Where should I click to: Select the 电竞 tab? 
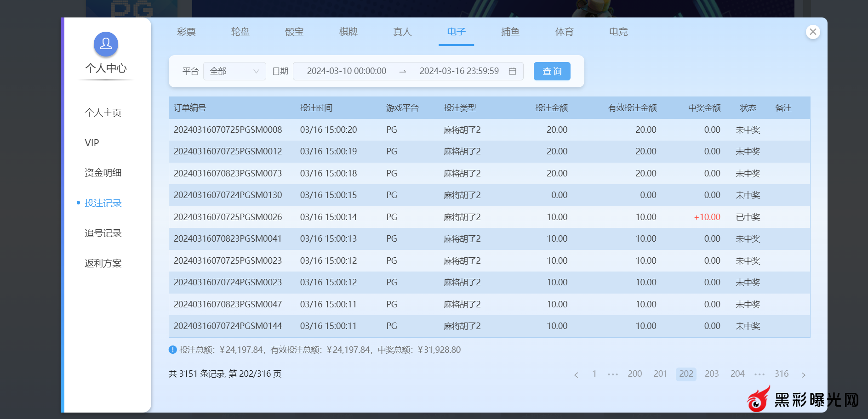click(618, 32)
